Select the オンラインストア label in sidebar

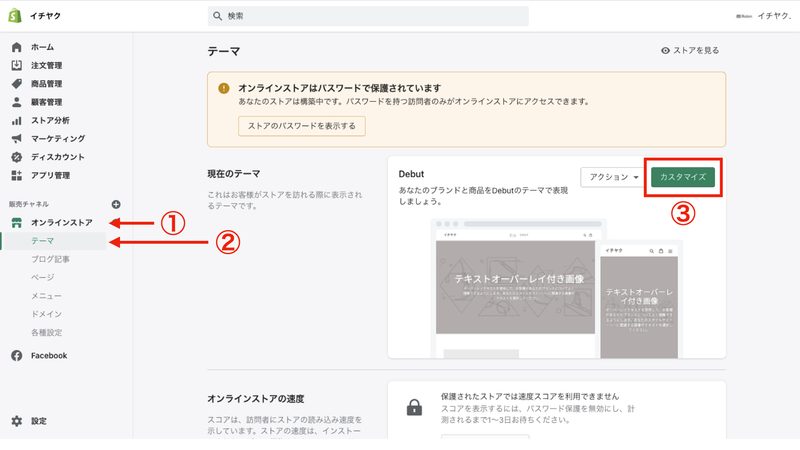(x=62, y=222)
